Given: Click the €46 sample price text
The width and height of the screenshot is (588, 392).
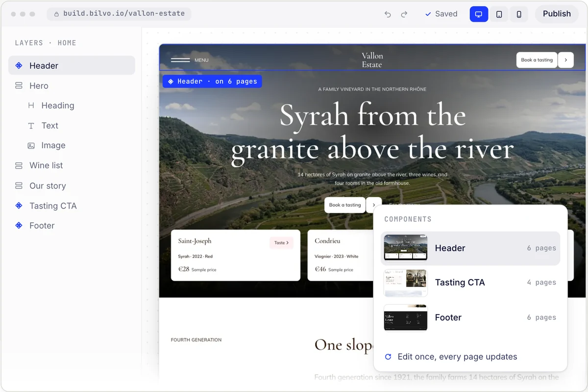Looking at the screenshot, I should (x=334, y=269).
